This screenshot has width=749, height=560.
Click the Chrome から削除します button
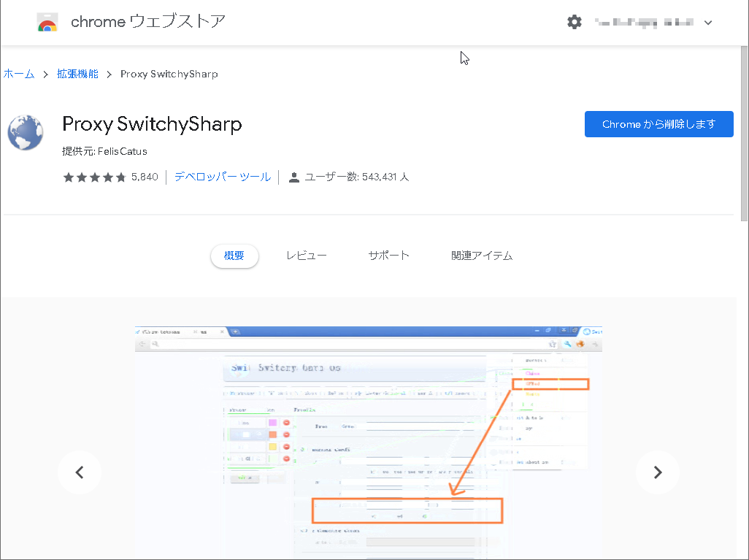(x=658, y=124)
